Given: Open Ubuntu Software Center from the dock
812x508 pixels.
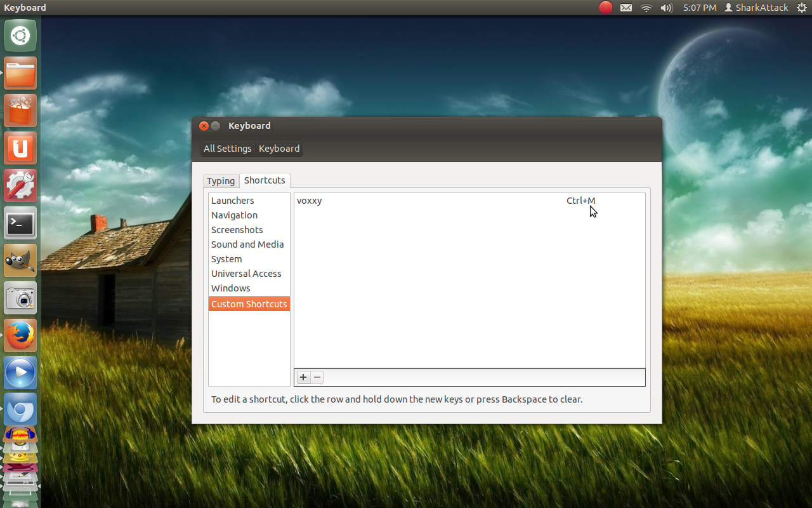Looking at the screenshot, I should point(20,110).
